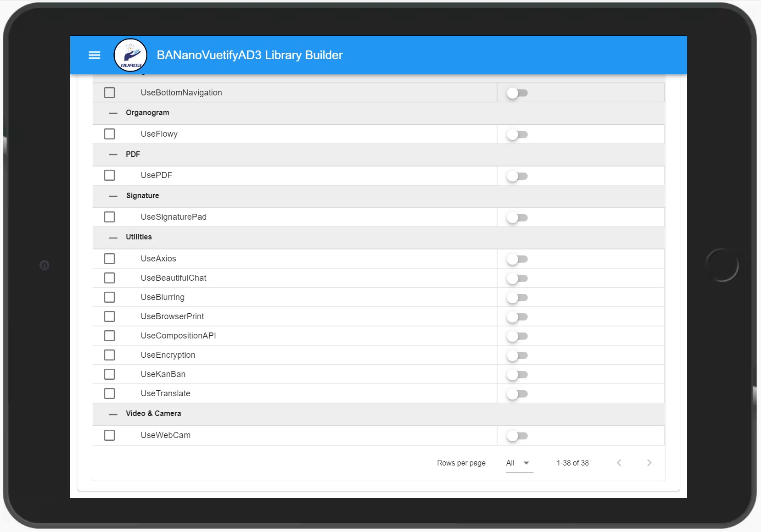The image size is (761, 532).
Task: Check the UseBrowserPrint checkbox
Action: [x=110, y=316]
